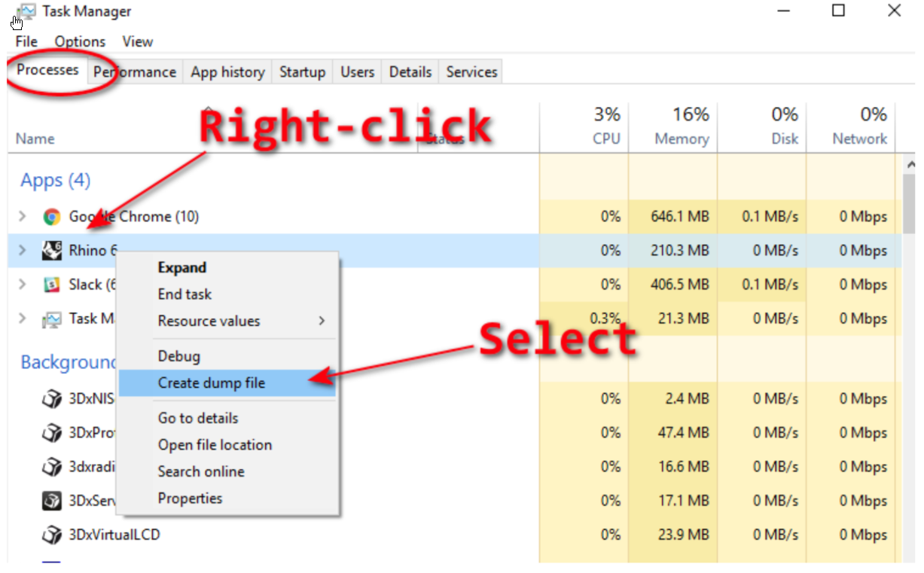The height and width of the screenshot is (573, 924).
Task: Choose Go to details in context menu
Action: pyautogui.click(x=227, y=418)
